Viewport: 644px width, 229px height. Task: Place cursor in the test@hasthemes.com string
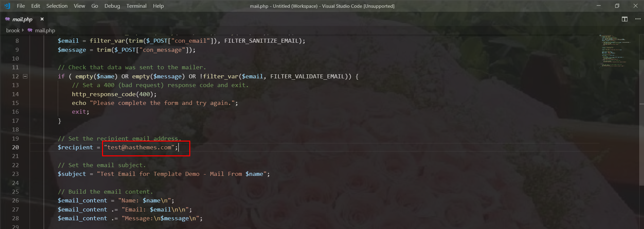point(139,147)
